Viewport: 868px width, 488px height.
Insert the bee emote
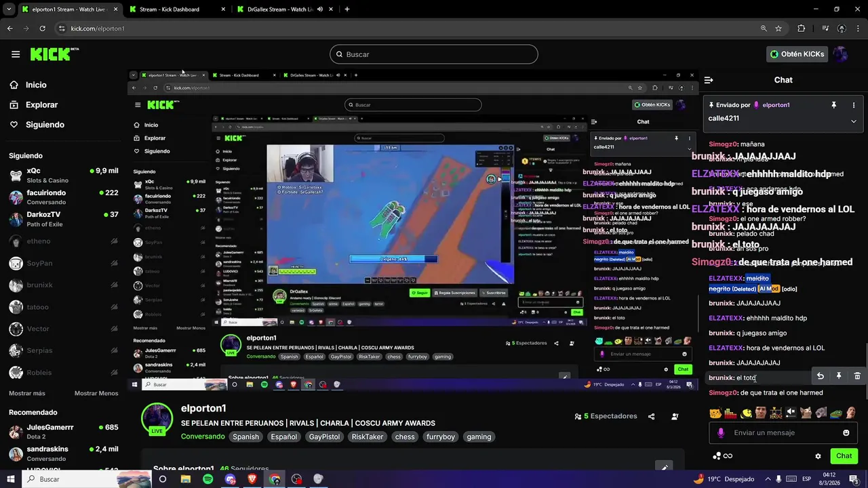747,413
